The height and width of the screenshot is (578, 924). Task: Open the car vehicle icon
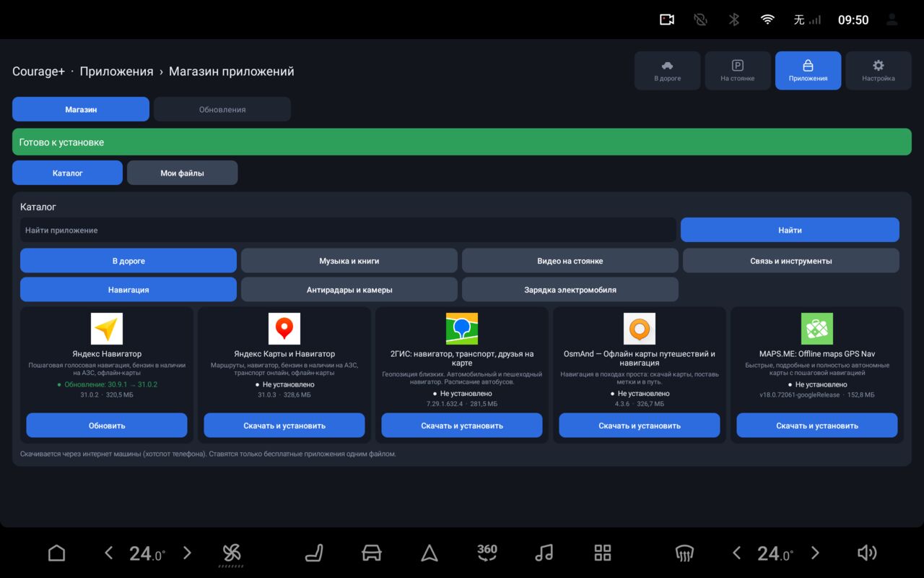click(x=371, y=553)
